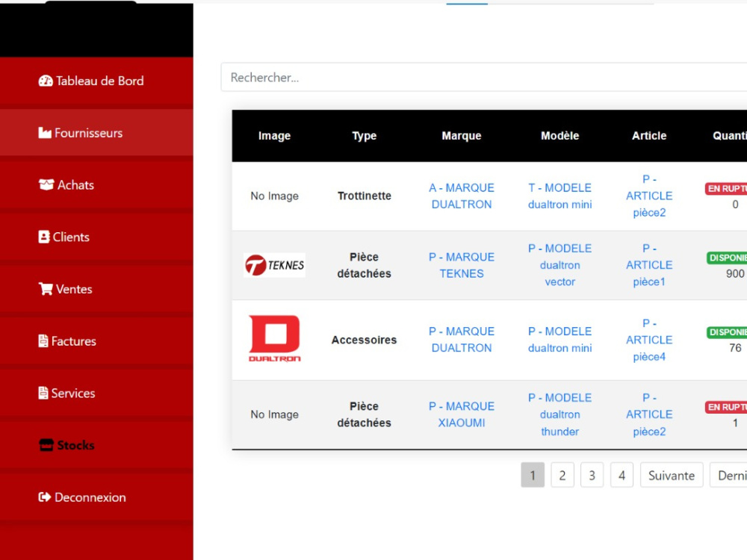
Task: Click the Image column header
Action: [274, 136]
